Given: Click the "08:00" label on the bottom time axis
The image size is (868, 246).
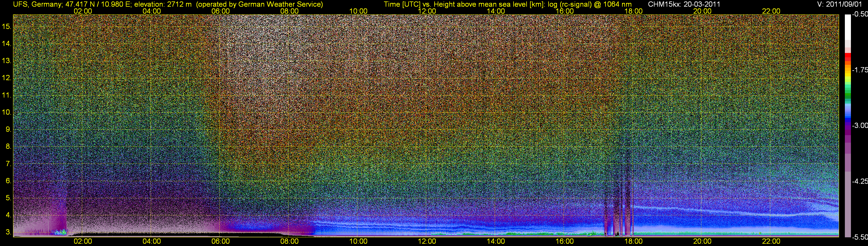Looking at the screenshot, I should click(x=289, y=241).
